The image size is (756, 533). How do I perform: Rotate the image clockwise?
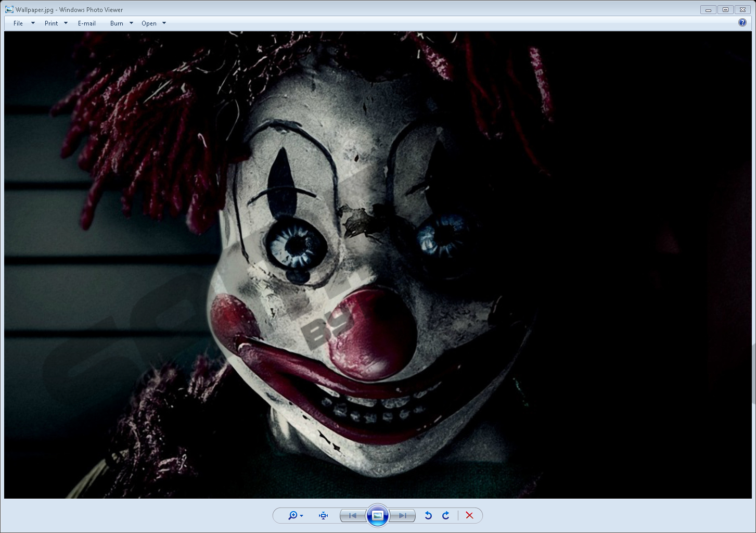click(x=446, y=515)
